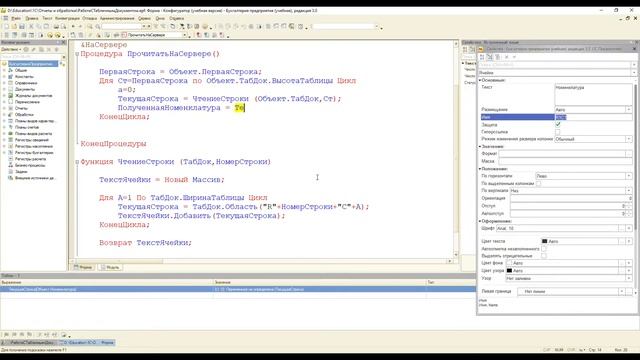Click the cancel X icon in properties toolbar

pos(507,57)
